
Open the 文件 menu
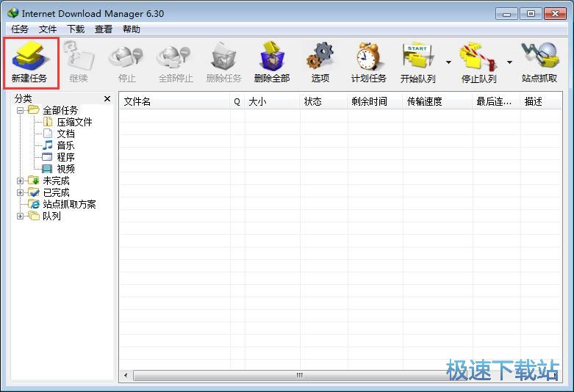point(48,29)
